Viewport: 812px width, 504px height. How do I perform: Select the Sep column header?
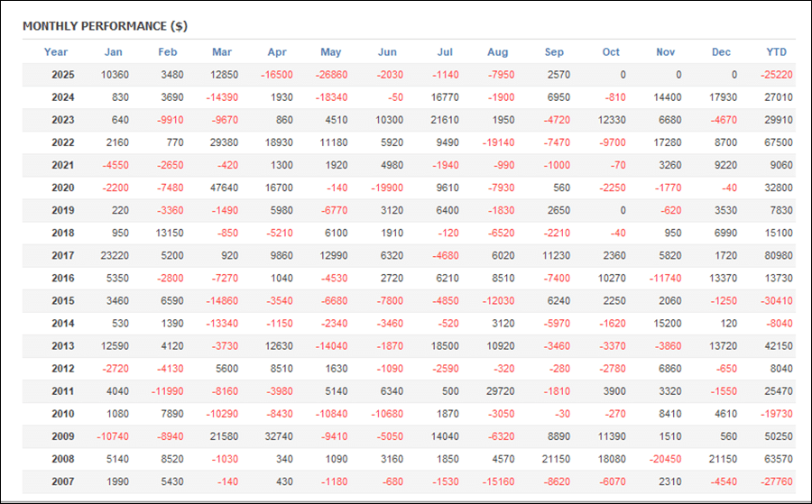pyautogui.click(x=554, y=51)
